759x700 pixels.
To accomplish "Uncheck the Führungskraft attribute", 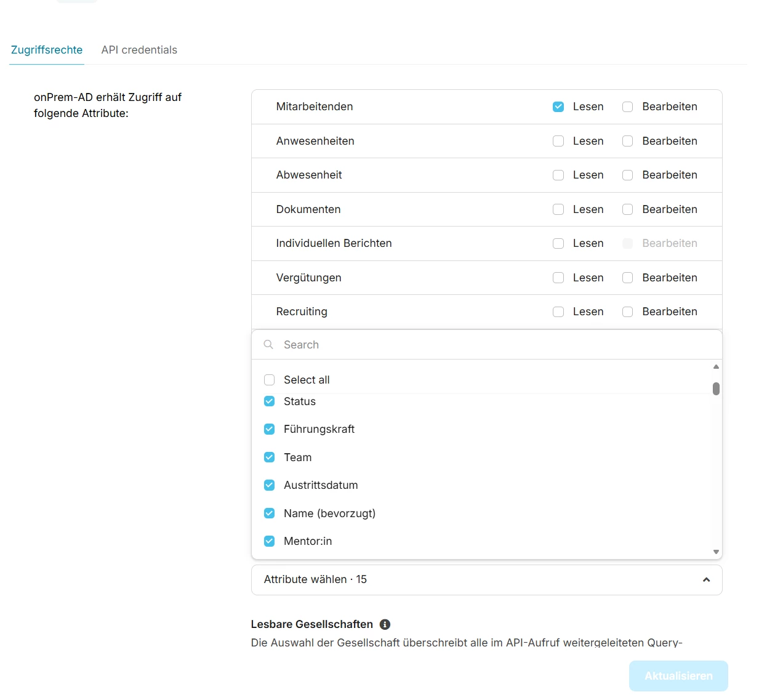I will pyautogui.click(x=269, y=429).
